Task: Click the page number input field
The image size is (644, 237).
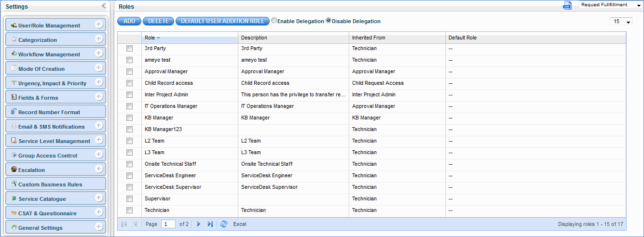Action: pyautogui.click(x=168, y=224)
